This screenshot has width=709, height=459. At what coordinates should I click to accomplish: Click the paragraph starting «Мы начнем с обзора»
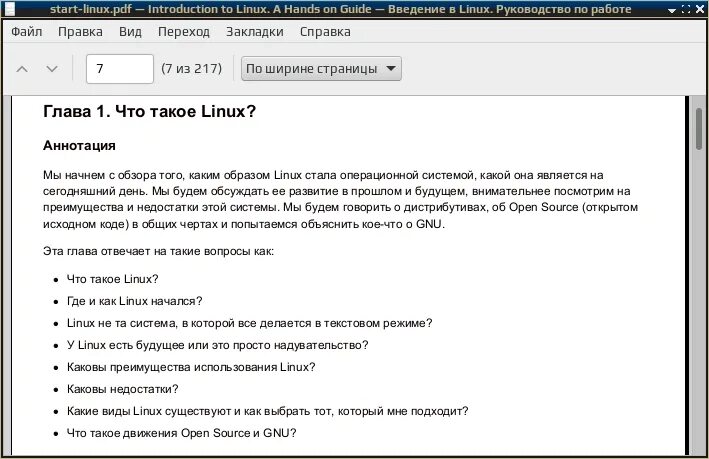point(340,199)
